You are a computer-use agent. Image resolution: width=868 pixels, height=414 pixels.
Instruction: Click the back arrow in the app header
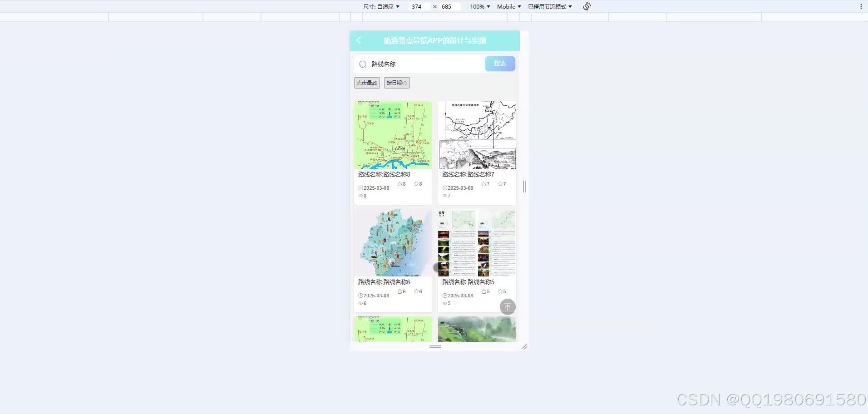click(x=359, y=40)
